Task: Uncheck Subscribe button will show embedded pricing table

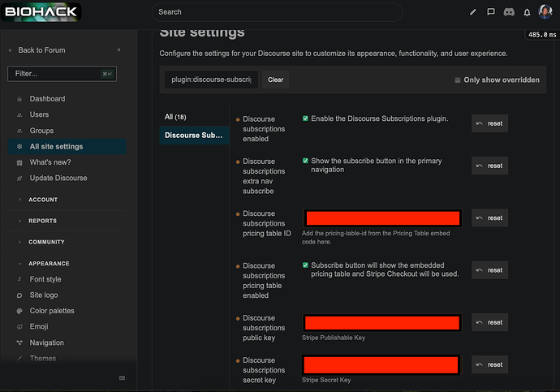Action: click(305, 265)
